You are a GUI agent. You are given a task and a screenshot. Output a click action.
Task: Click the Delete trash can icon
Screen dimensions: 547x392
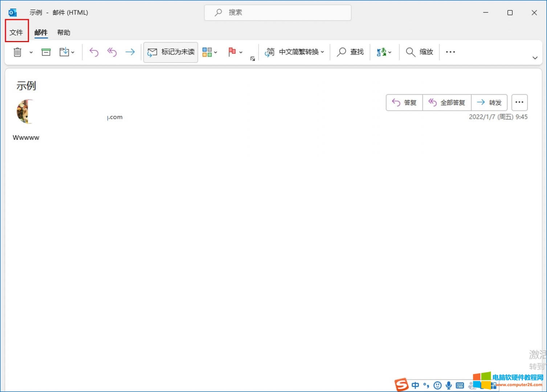(17, 52)
